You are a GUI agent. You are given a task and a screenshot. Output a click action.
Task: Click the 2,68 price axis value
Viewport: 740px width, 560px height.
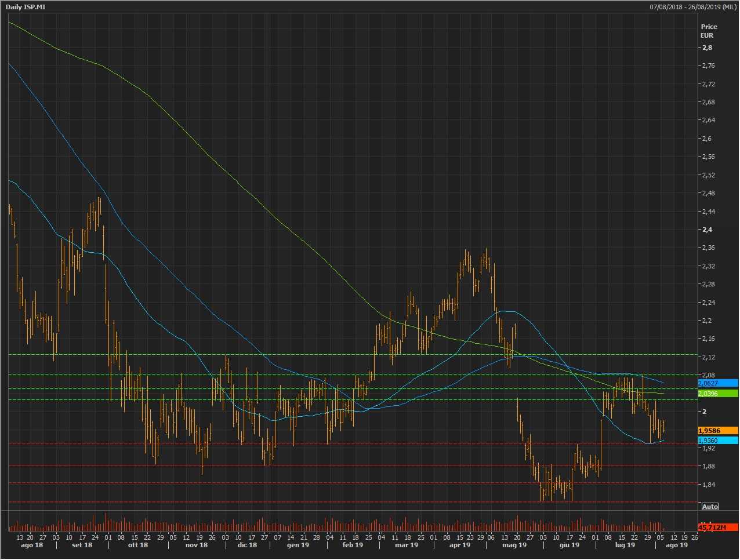tap(708, 102)
